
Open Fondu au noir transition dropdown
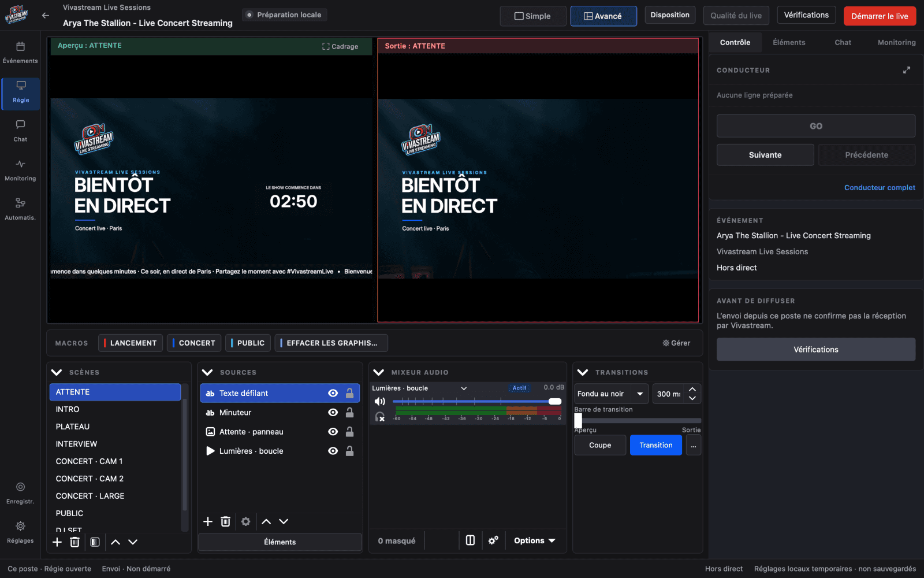pyautogui.click(x=611, y=394)
